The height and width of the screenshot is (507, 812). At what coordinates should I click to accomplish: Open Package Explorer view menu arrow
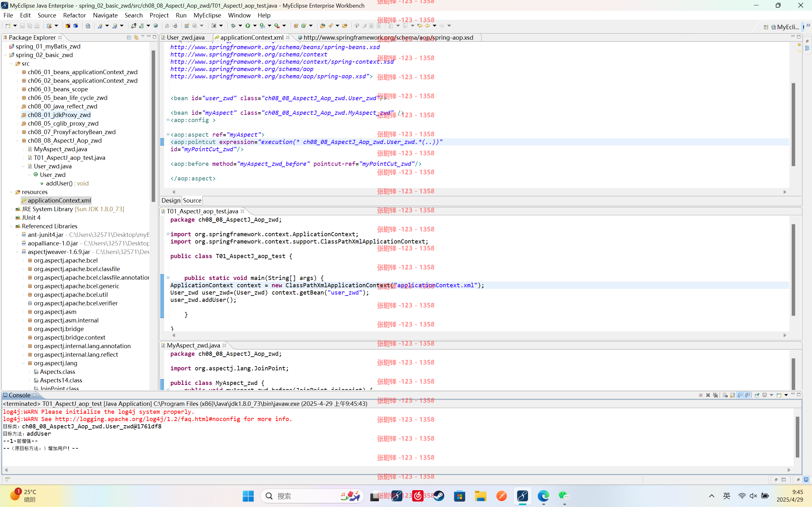[x=142, y=36]
